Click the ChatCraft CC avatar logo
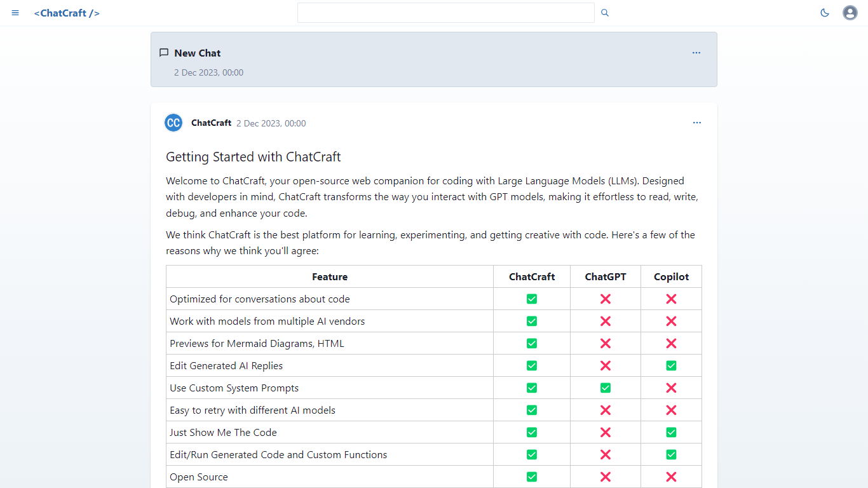Viewport: 868px width, 488px height. tap(173, 123)
